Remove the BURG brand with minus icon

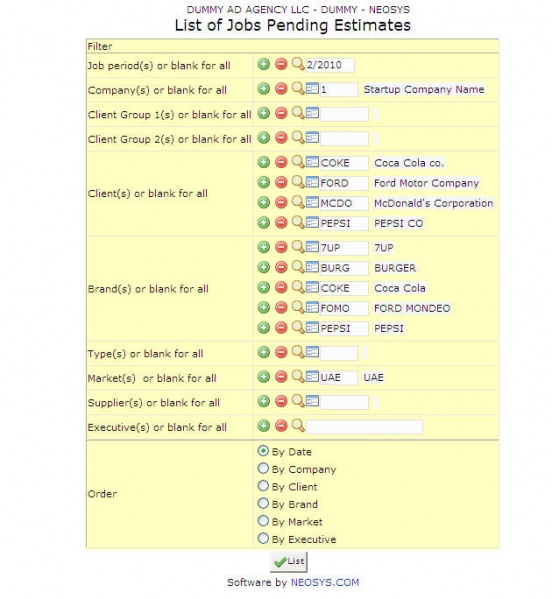coord(281,267)
